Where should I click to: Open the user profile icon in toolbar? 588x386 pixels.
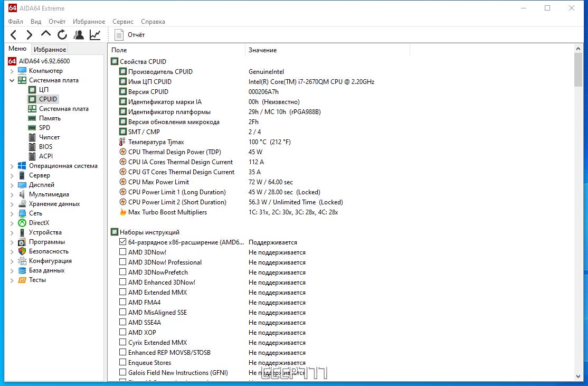(x=79, y=35)
